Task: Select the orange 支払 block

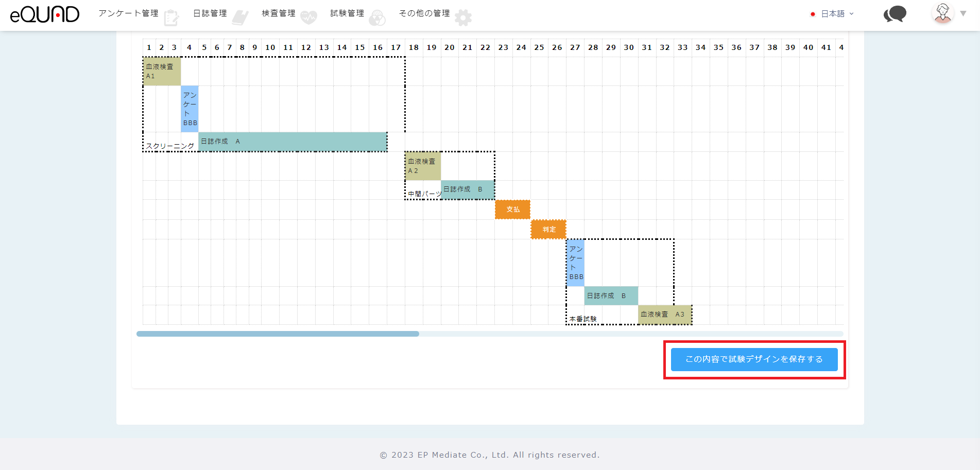Action: pyautogui.click(x=512, y=210)
